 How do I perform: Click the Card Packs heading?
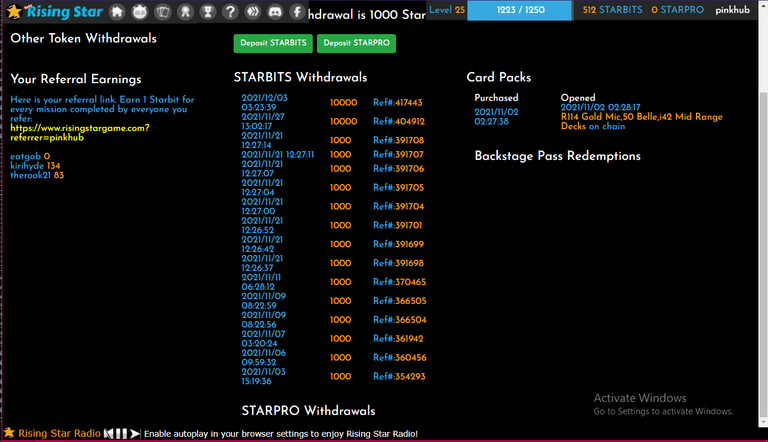(x=499, y=77)
